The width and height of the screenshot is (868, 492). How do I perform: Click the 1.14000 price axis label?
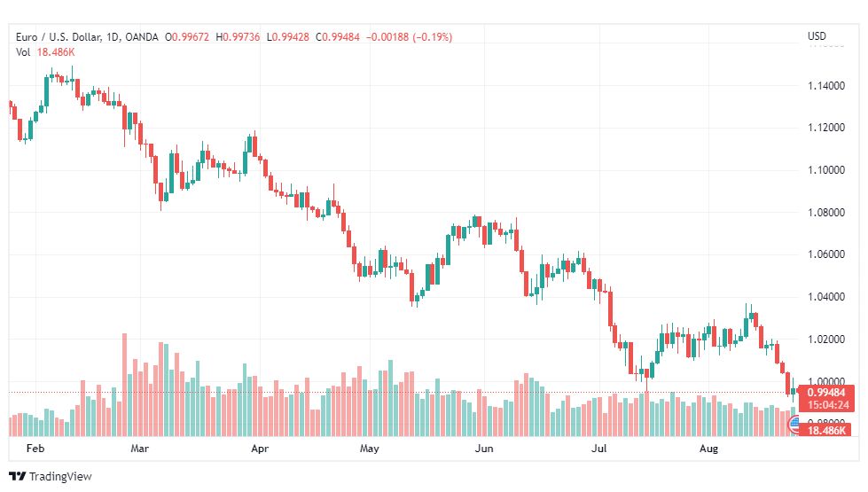pyautogui.click(x=826, y=86)
